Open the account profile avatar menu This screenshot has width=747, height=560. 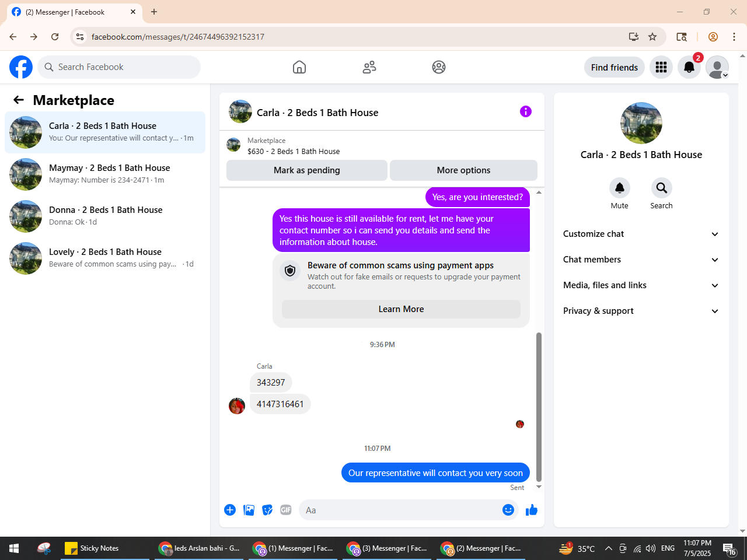point(717,67)
